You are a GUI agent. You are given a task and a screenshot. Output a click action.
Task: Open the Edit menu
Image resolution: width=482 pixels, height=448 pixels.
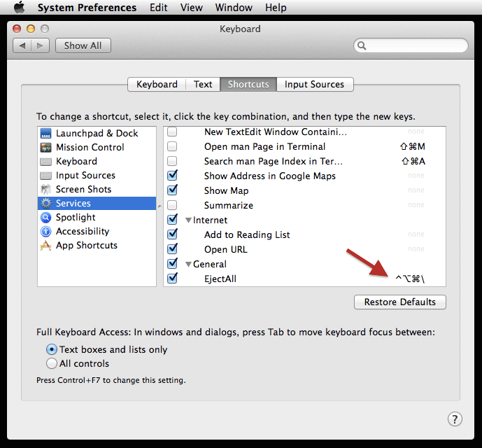[159, 8]
